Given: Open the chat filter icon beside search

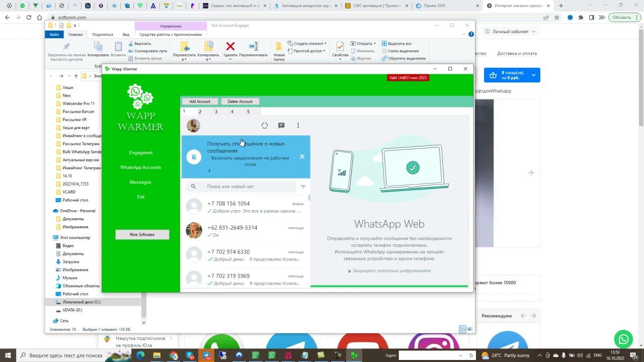Looking at the screenshot, I should tap(303, 187).
